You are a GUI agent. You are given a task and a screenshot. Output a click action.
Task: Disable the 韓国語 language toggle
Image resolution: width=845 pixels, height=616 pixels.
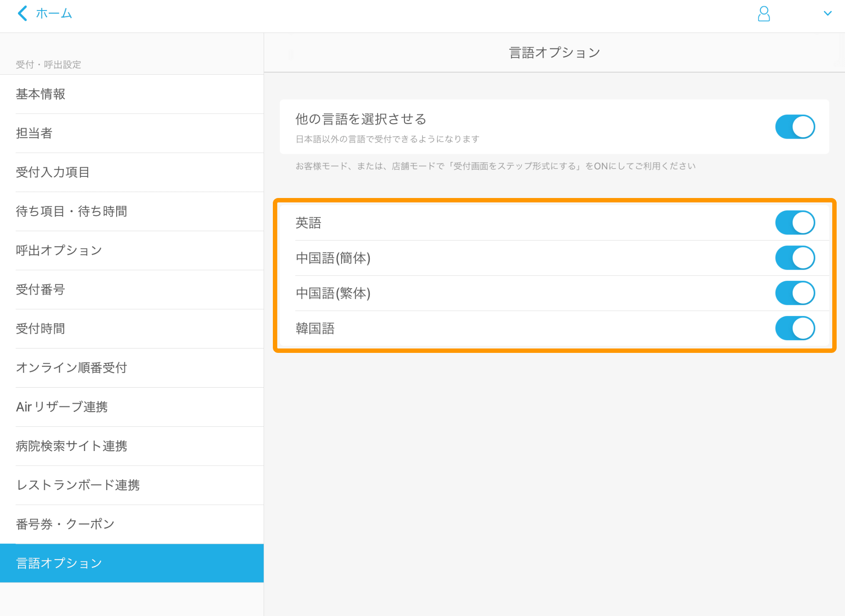click(x=795, y=328)
